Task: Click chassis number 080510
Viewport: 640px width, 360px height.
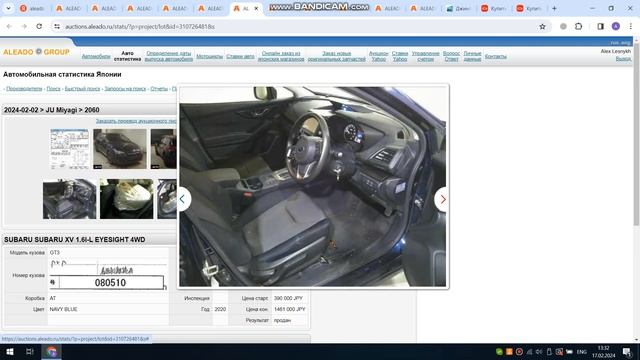Action: (110, 282)
